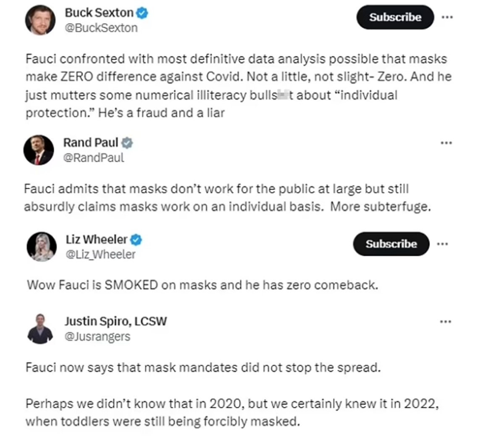Click Liz Wheeler's verified checkmark badge

point(136,240)
